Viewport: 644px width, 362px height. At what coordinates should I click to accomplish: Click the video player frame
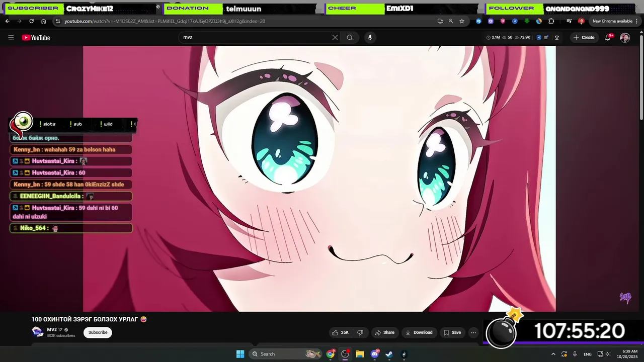click(x=319, y=178)
